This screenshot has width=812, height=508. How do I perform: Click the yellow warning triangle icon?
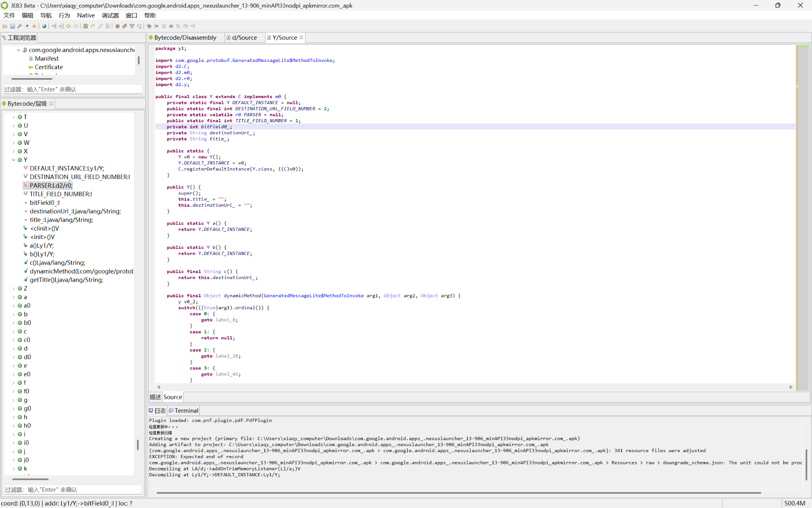pos(34,26)
